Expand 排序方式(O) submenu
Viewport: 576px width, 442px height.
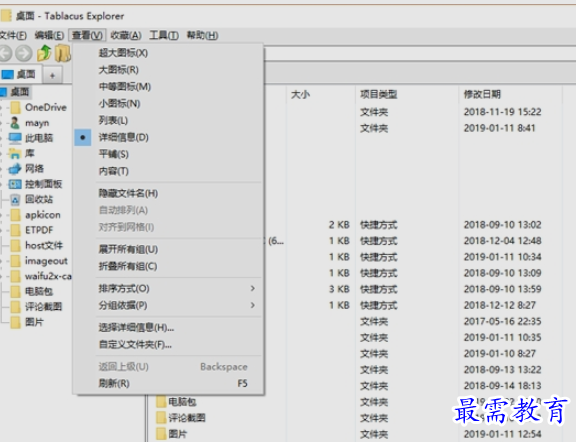point(168,288)
